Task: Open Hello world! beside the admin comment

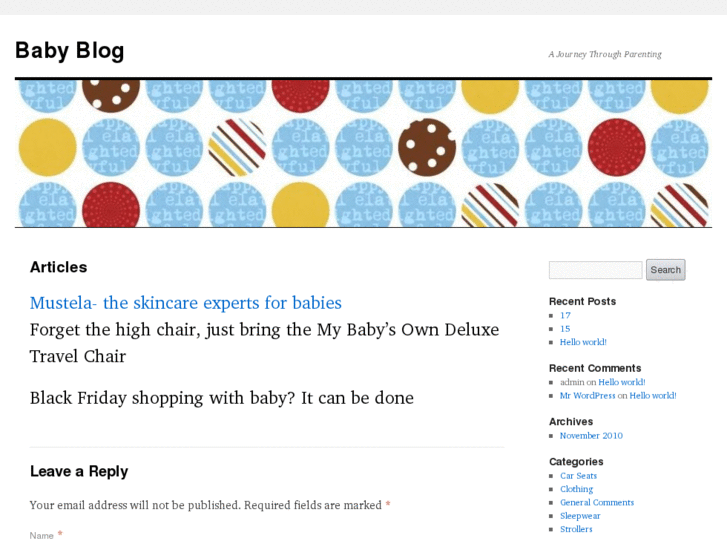Action: (621, 382)
